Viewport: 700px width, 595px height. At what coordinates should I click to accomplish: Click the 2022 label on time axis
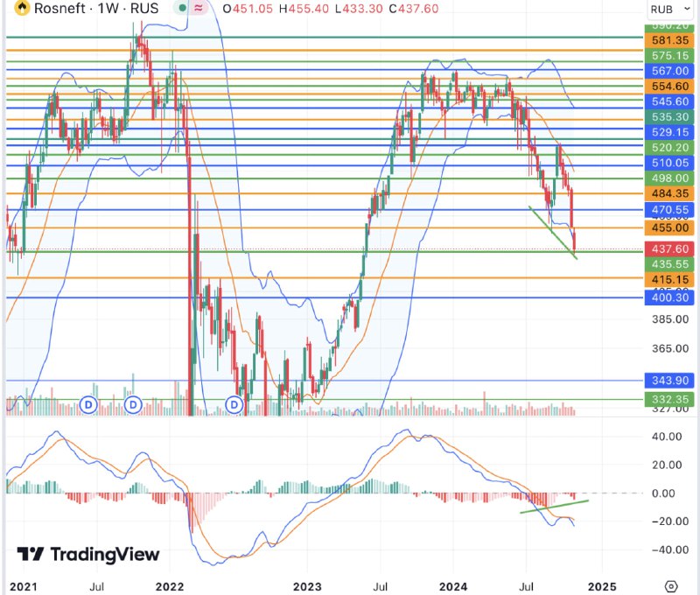[x=170, y=586]
